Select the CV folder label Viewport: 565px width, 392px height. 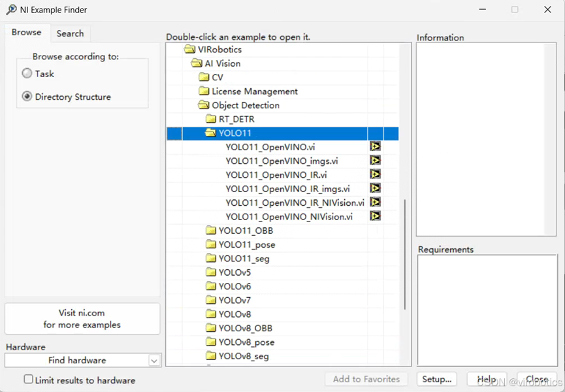[218, 78]
